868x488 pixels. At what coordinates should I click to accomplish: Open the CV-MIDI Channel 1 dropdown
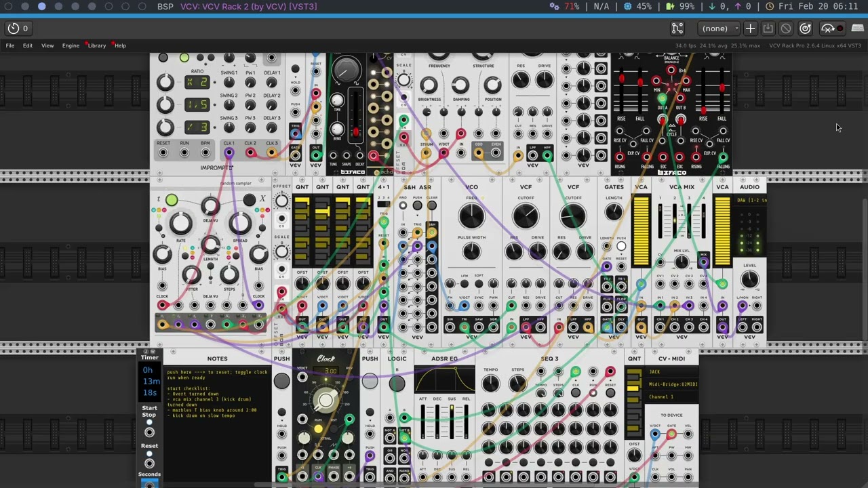pyautogui.click(x=671, y=397)
